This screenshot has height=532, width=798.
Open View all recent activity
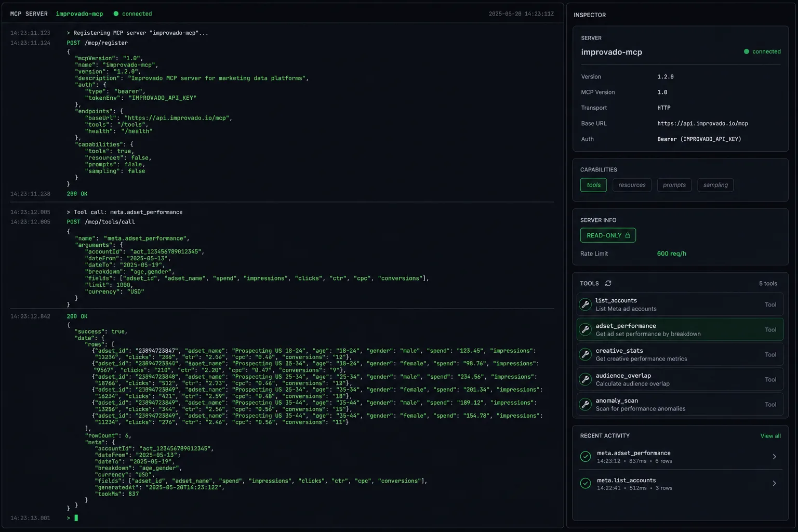(x=770, y=436)
